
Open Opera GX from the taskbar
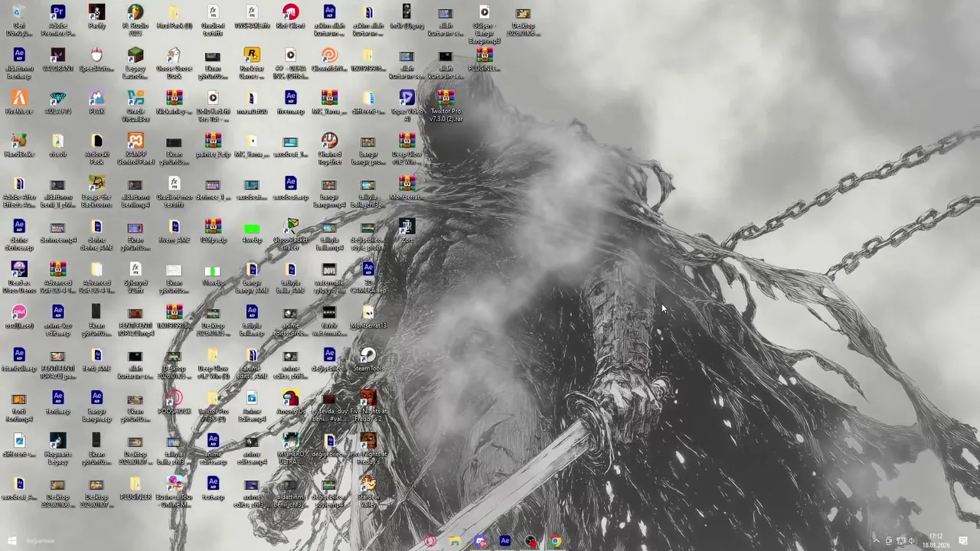pos(430,541)
